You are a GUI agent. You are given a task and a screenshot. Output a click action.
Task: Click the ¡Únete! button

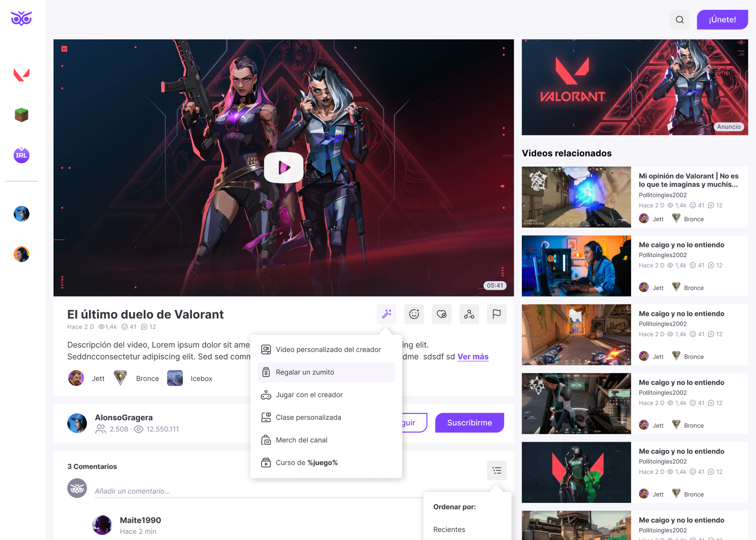point(722,20)
